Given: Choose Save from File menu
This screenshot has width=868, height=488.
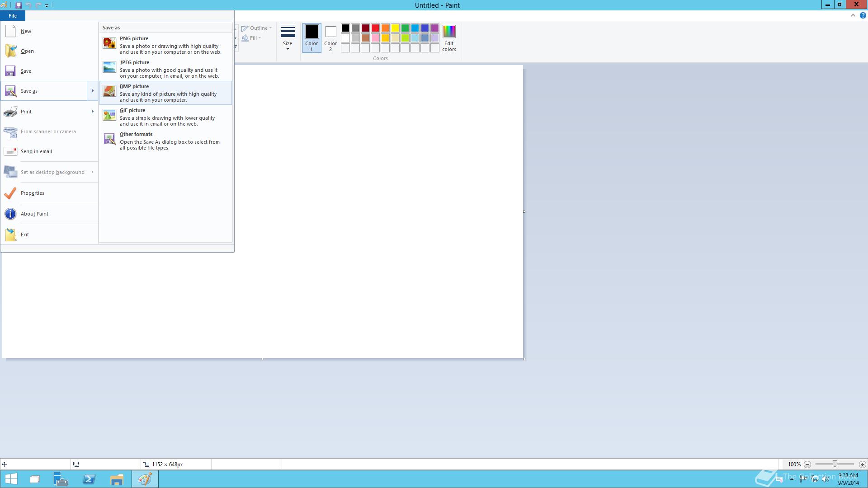Looking at the screenshot, I should click(50, 71).
